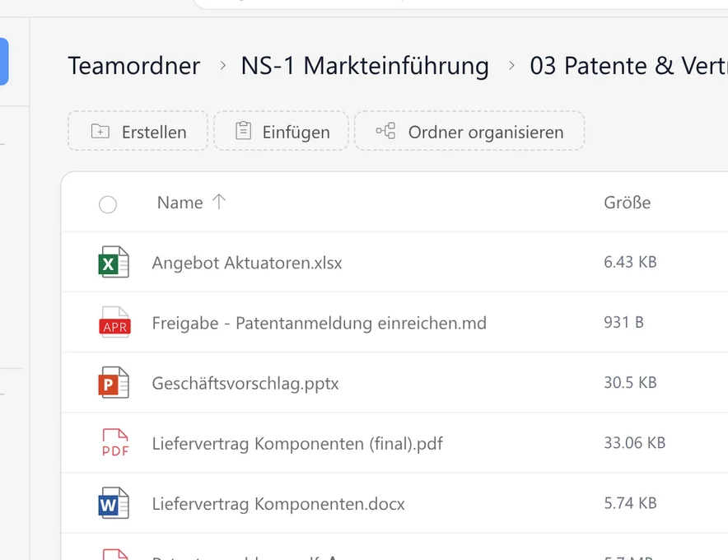
Task: Click the Erstellen button
Action: (x=138, y=131)
